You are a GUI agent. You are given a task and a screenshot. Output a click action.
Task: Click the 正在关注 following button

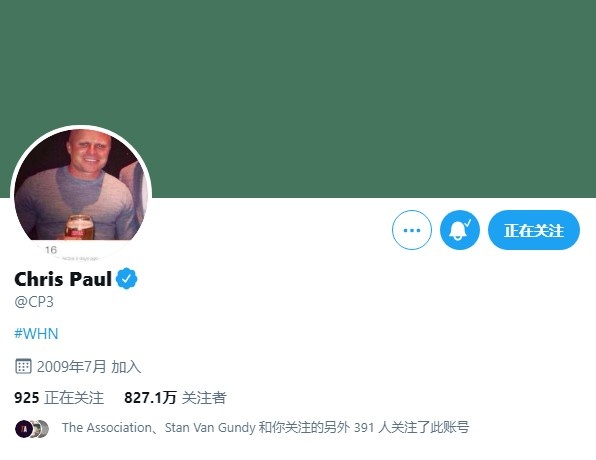pos(534,230)
